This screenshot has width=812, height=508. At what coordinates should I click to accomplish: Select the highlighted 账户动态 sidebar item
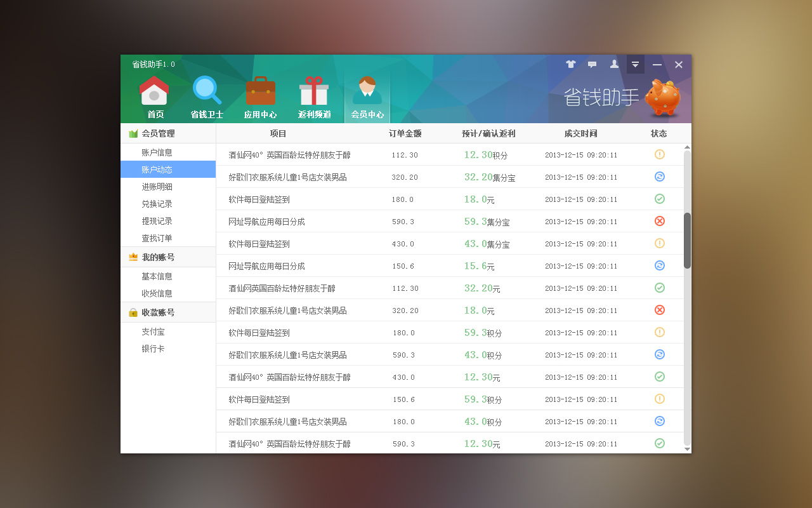[168, 170]
